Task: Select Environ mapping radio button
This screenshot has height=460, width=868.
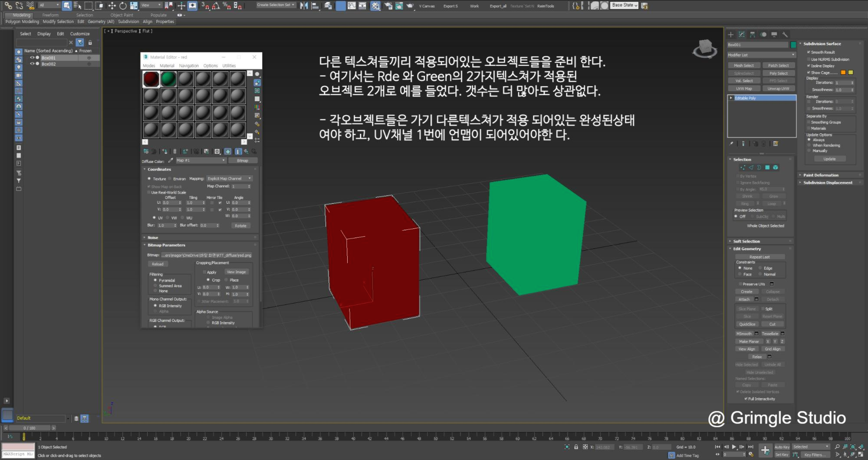Action: pyautogui.click(x=170, y=179)
